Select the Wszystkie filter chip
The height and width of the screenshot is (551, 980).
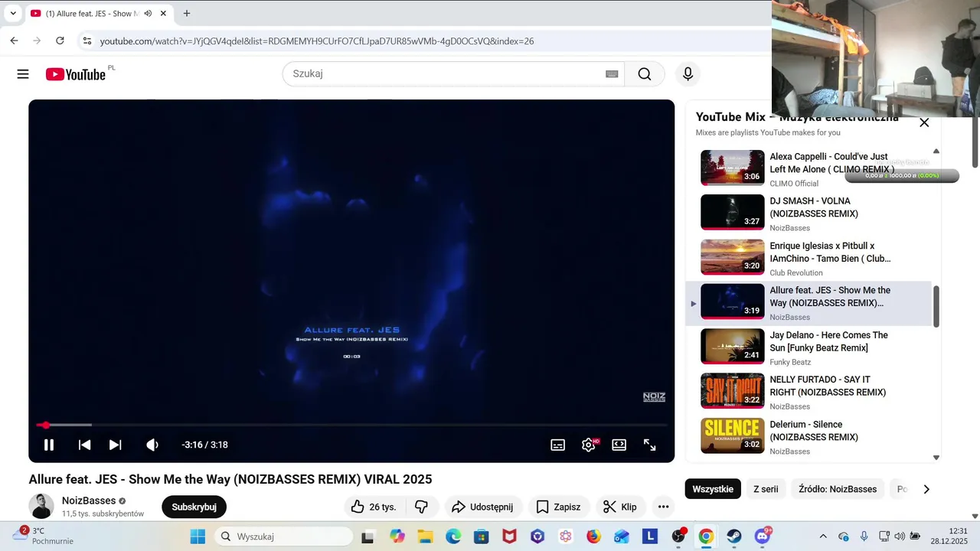tap(713, 489)
